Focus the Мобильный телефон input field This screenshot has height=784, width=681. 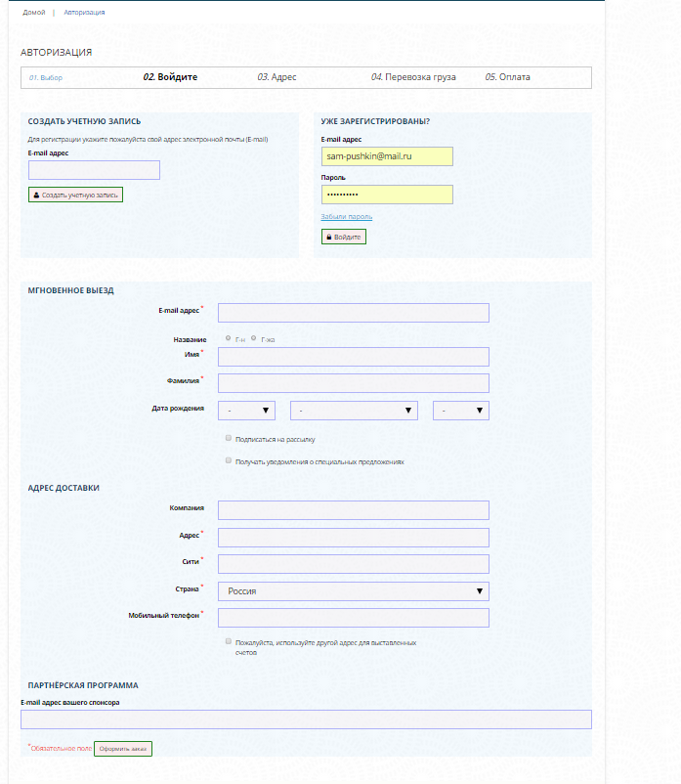tap(354, 618)
